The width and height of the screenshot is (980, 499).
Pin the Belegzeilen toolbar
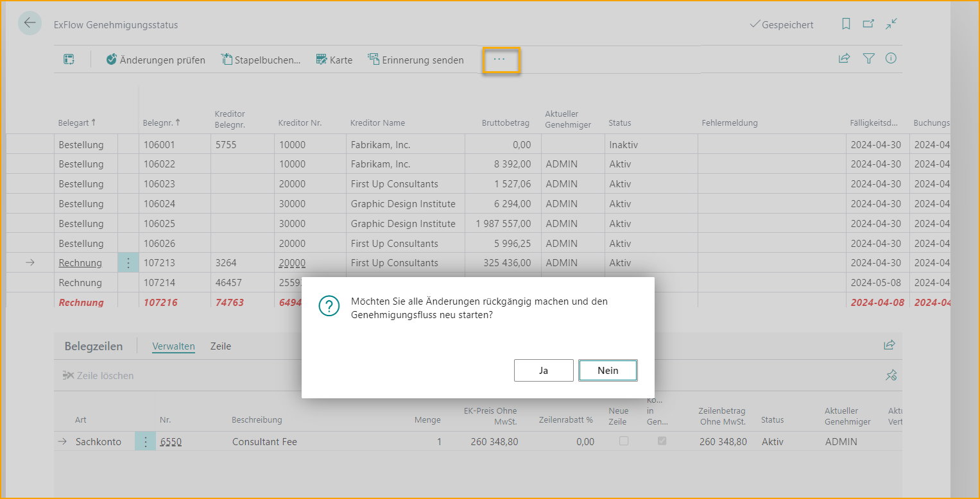pos(891,376)
